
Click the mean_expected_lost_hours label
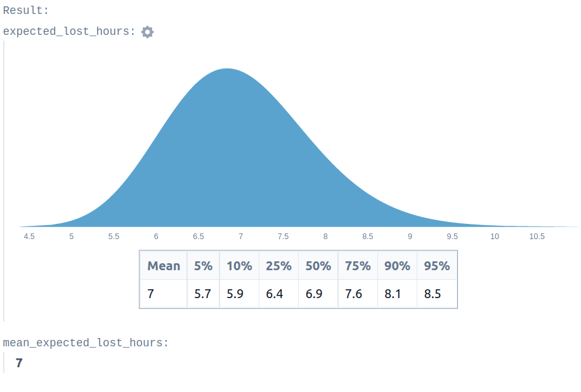[x=86, y=343]
